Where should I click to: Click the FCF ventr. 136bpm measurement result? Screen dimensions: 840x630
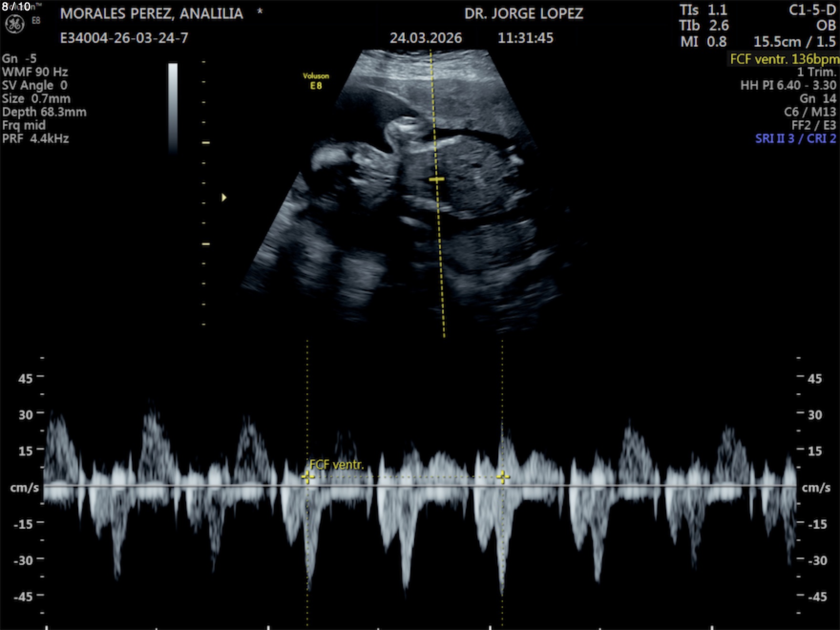[784, 59]
